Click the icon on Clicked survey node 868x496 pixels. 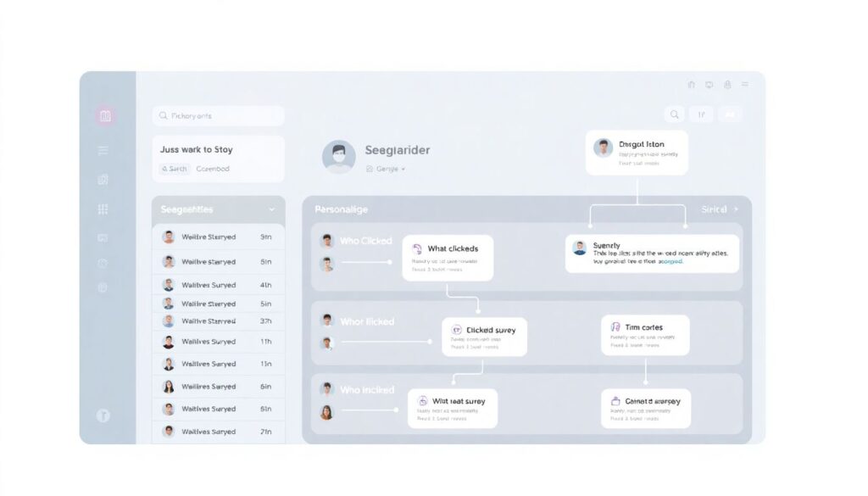(x=456, y=330)
